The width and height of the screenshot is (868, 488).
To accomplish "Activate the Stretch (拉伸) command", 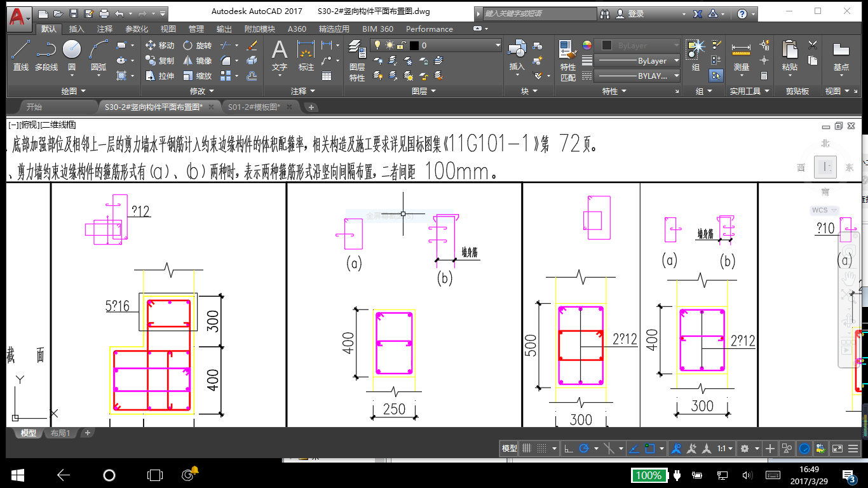I will [x=159, y=76].
